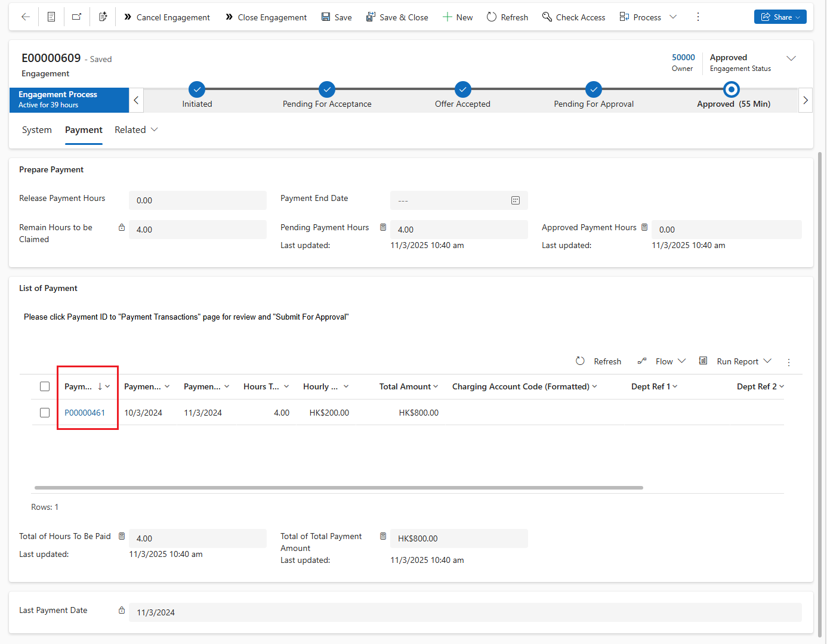Expand the header details chevron
Screen dimensions: 827x644
[x=791, y=58]
